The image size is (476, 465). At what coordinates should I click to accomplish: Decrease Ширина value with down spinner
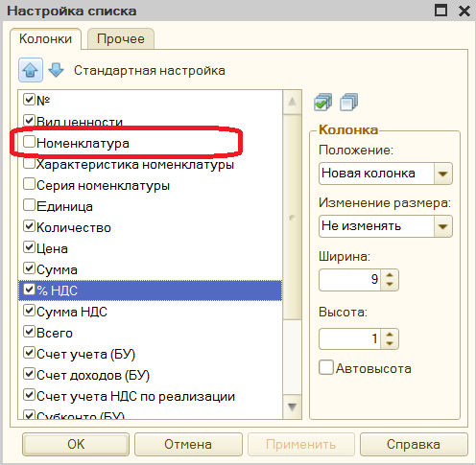(x=390, y=285)
